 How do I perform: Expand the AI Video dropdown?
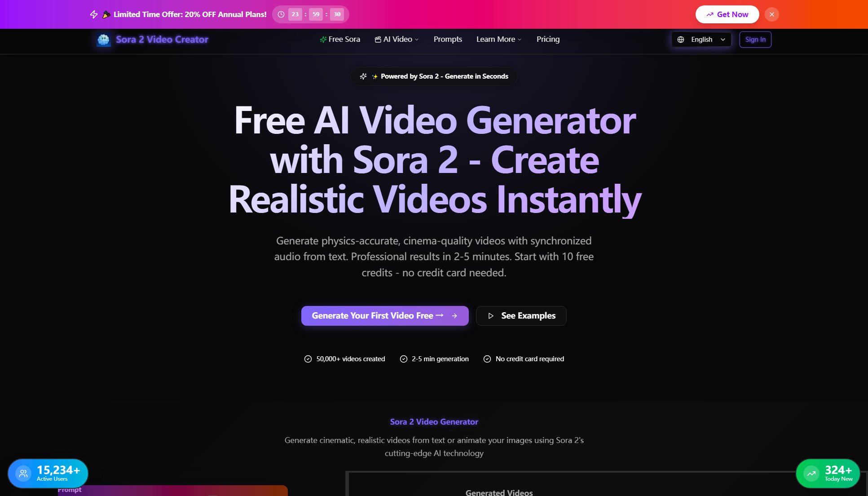(x=397, y=39)
